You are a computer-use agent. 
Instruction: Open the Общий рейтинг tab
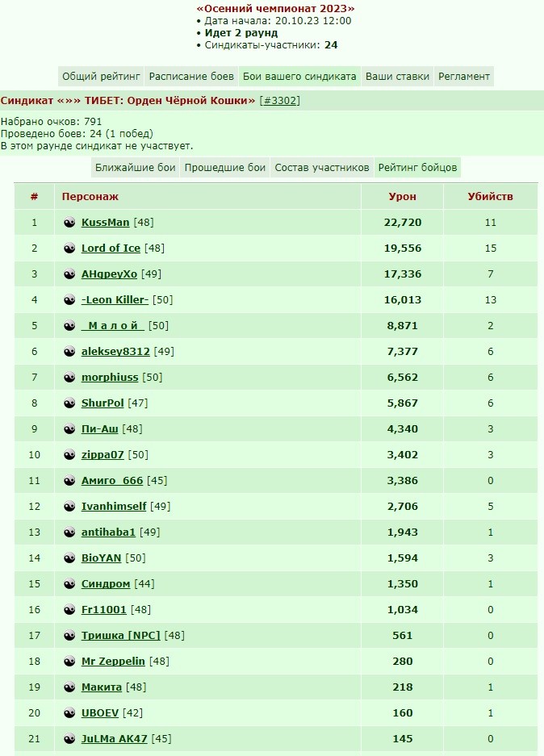[101, 76]
